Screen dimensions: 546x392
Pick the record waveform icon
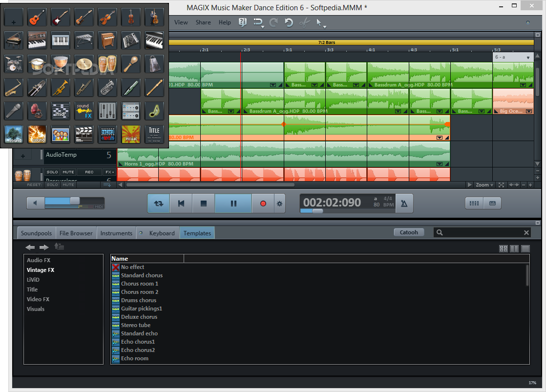[x=107, y=134]
